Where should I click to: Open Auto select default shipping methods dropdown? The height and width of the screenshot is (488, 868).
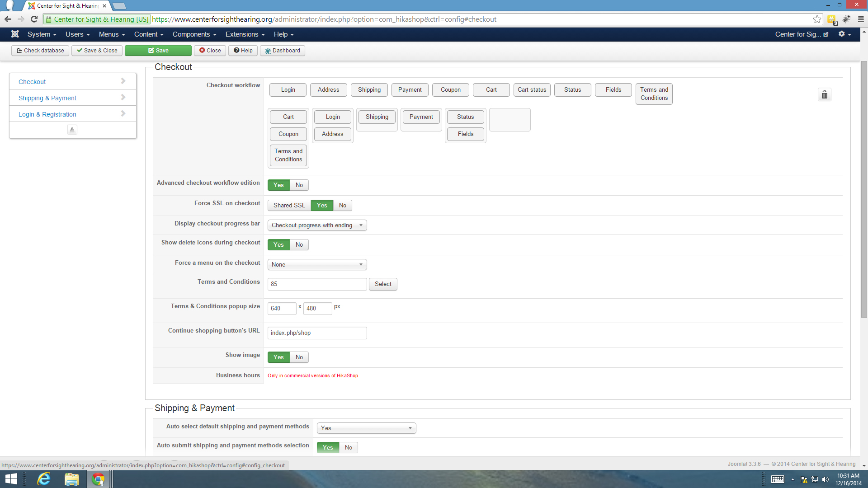[x=366, y=428]
